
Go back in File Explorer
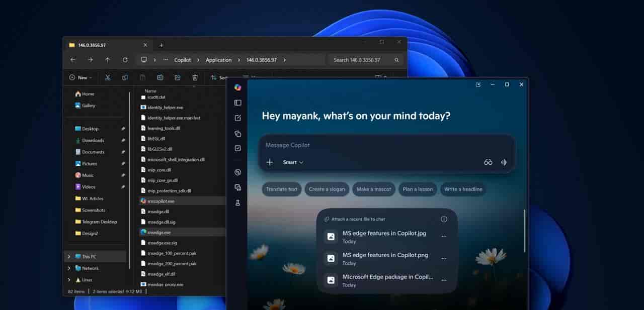click(73, 60)
